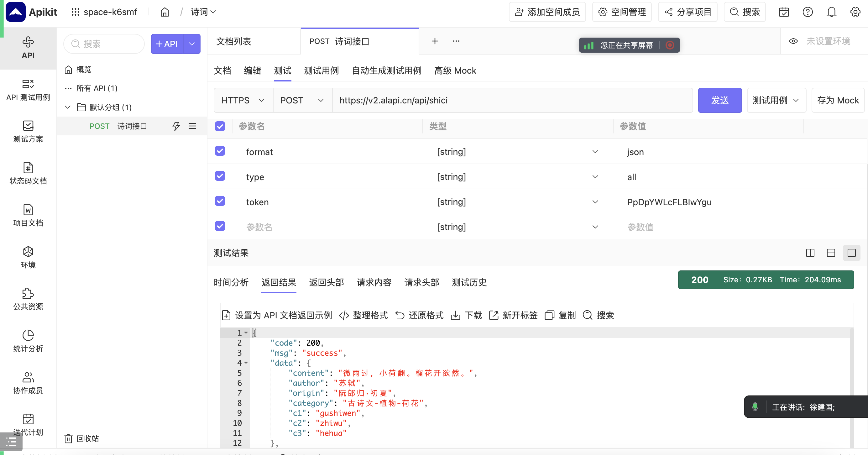The width and height of the screenshot is (868, 455).
Task: Uncheck the format parameter checkbox
Action: coord(220,151)
